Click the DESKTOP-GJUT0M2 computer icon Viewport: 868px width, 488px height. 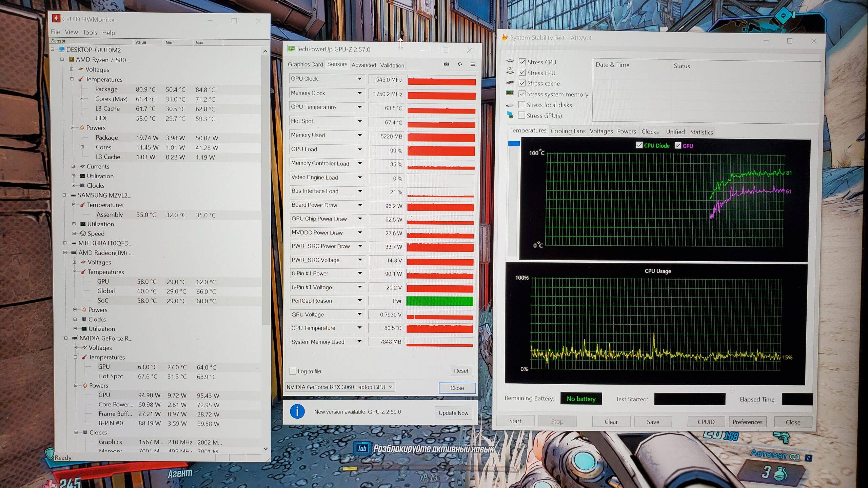pos(61,49)
